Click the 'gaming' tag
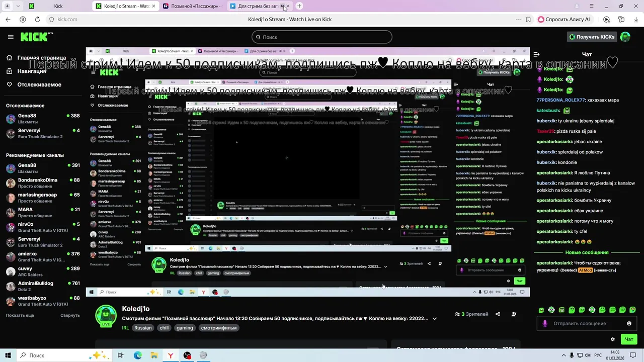The height and width of the screenshot is (362, 644). click(185, 328)
